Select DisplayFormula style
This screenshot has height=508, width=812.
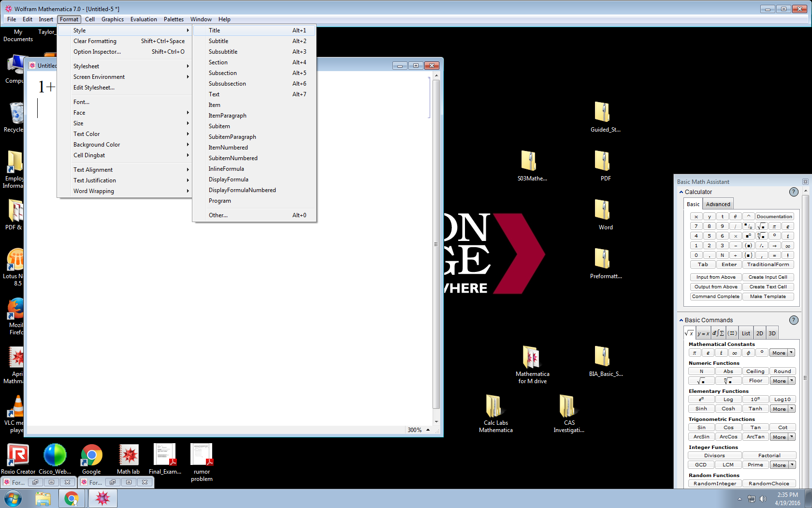[x=254, y=179]
